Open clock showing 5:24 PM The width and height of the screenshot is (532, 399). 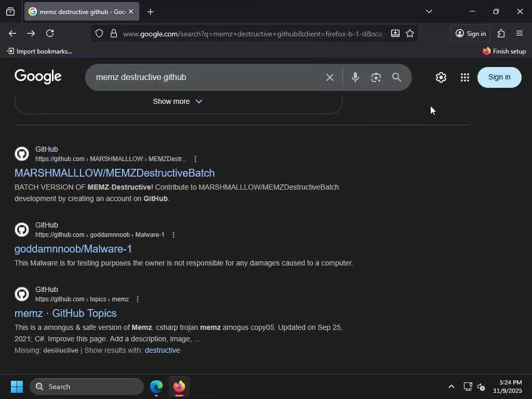coord(508,387)
